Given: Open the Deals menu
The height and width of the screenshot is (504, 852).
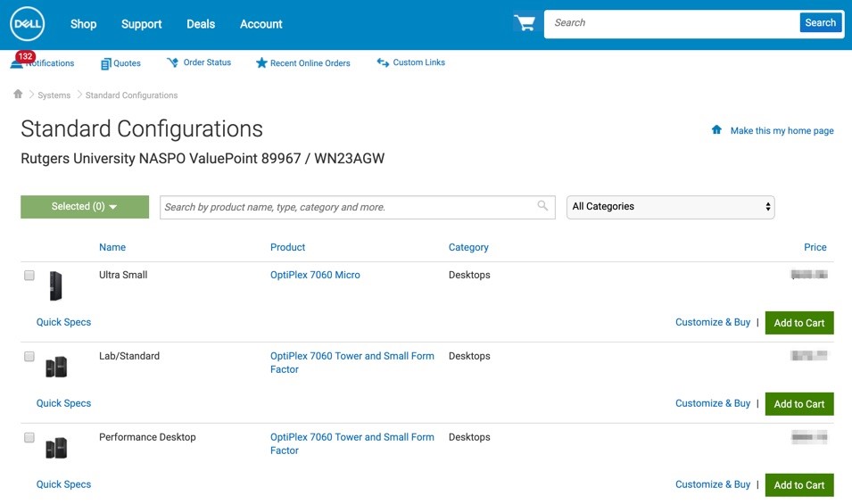Looking at the screenshot, I should (x=201, y=24).
